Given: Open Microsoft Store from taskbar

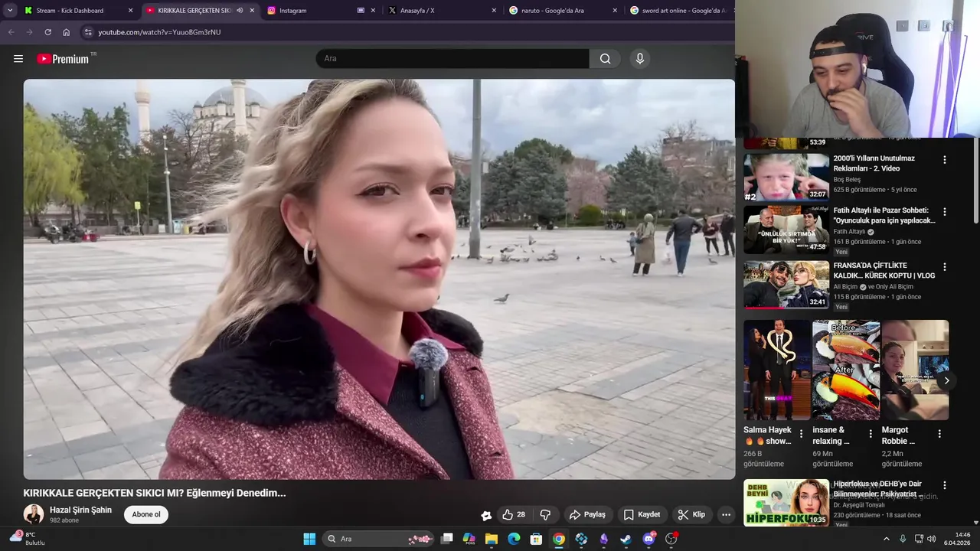Looking at the screenshot, I should coord(537,539).
